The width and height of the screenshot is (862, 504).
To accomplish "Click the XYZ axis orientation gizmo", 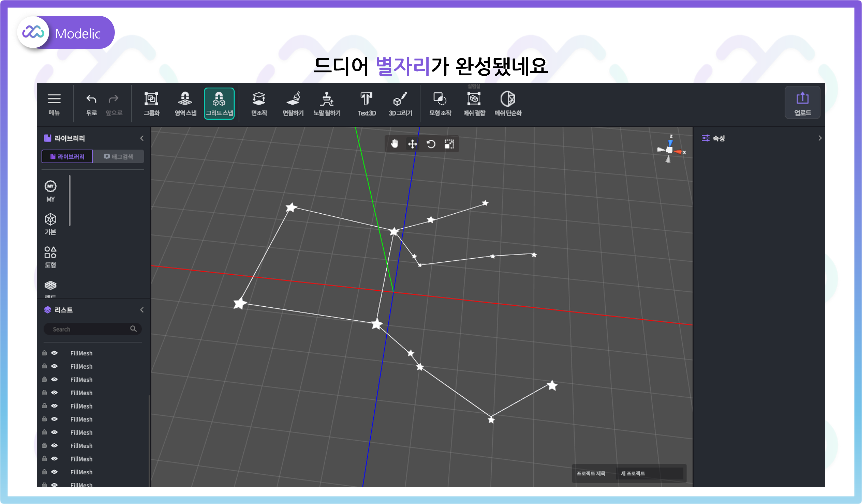I will [x=670, y=149].
